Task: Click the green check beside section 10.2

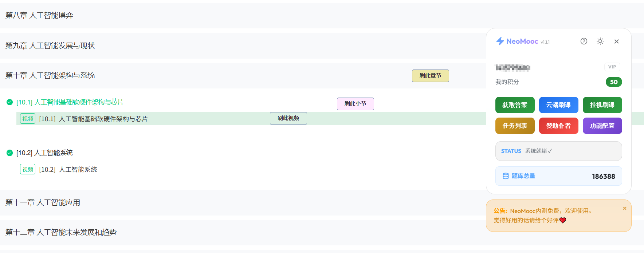Action: coord(10,153)
